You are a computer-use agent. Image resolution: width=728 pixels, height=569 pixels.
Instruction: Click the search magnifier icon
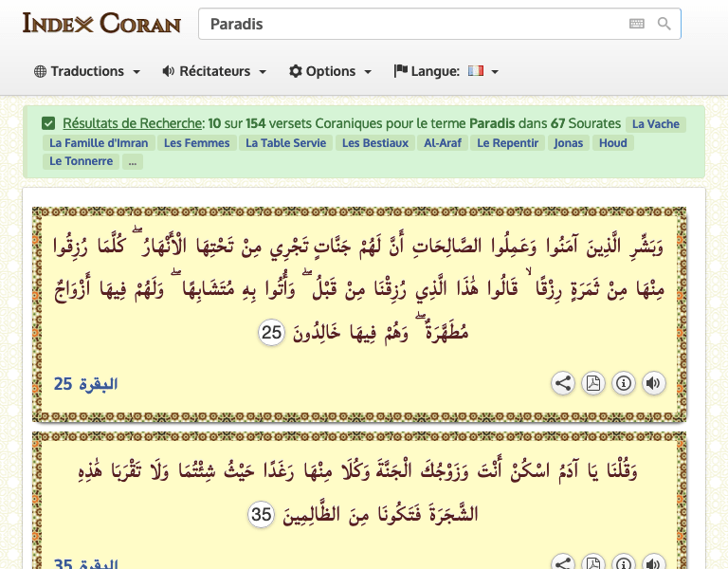[664, 24]
